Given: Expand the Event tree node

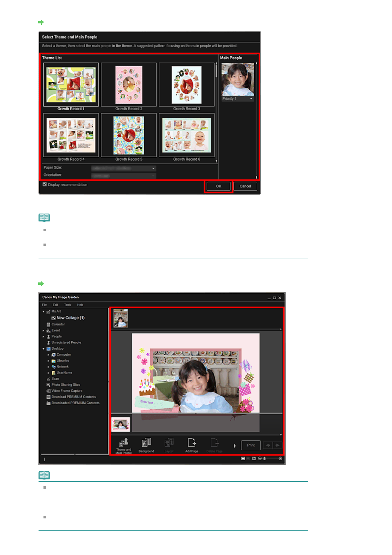Looking at the screenshot, I should pos(43,331).
